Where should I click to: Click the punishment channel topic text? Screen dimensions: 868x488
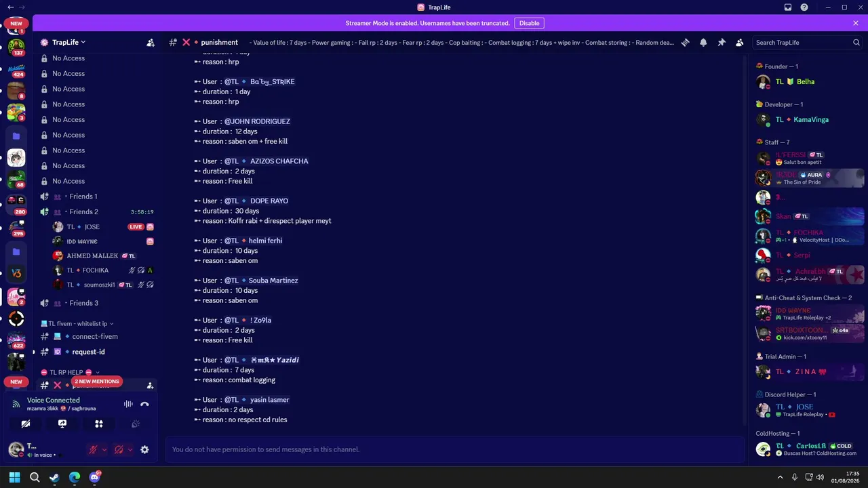(462, 43)
